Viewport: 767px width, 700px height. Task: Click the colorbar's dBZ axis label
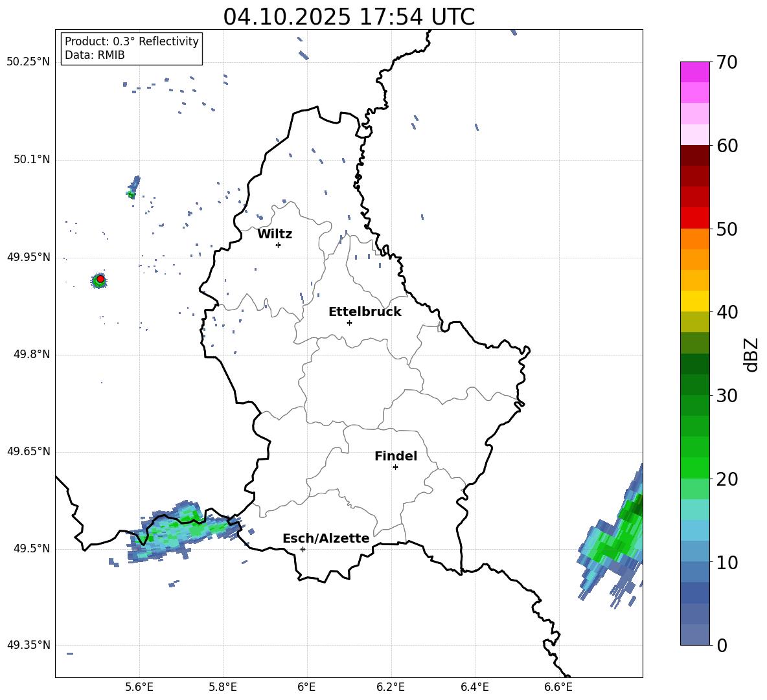[x=752, y=354]
